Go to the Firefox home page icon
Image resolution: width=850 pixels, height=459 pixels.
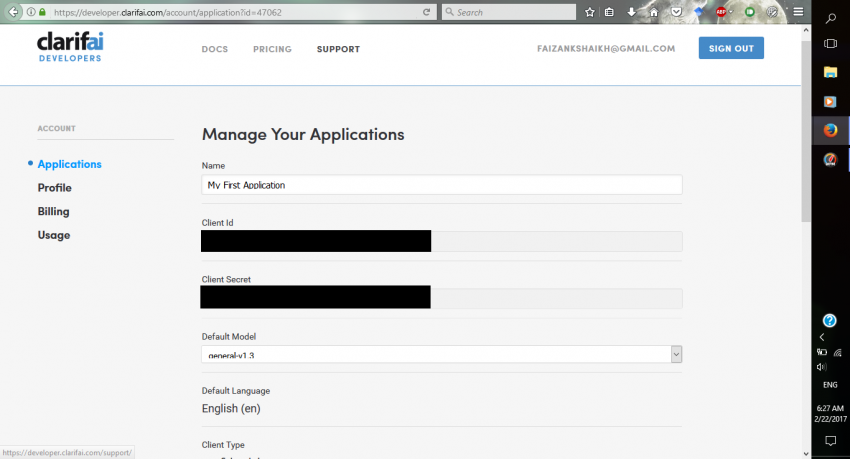tap(654, 12)
